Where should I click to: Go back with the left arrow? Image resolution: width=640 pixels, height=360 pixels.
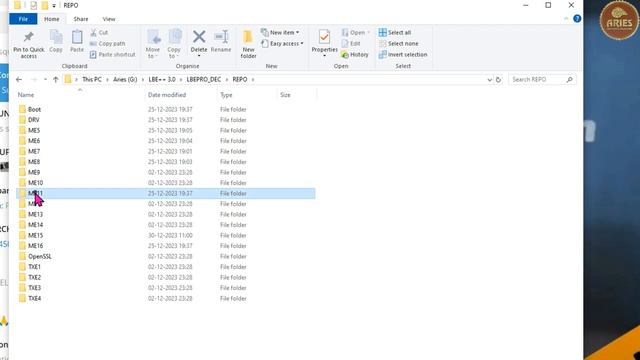pyautogui.click(x=19, y=80)
